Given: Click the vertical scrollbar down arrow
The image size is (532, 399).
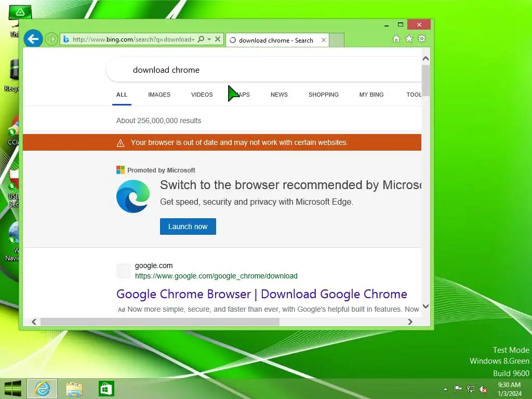Looking at the screenshot, I should pyautogui.click(x=426, y=307).
